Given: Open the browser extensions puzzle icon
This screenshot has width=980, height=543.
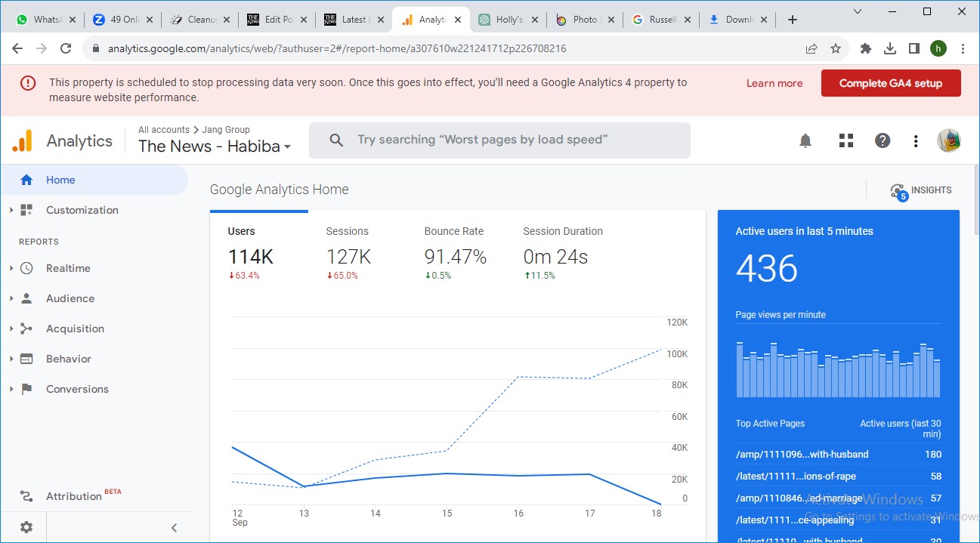Looking at the screenshot, I should [x=866, y=48].
